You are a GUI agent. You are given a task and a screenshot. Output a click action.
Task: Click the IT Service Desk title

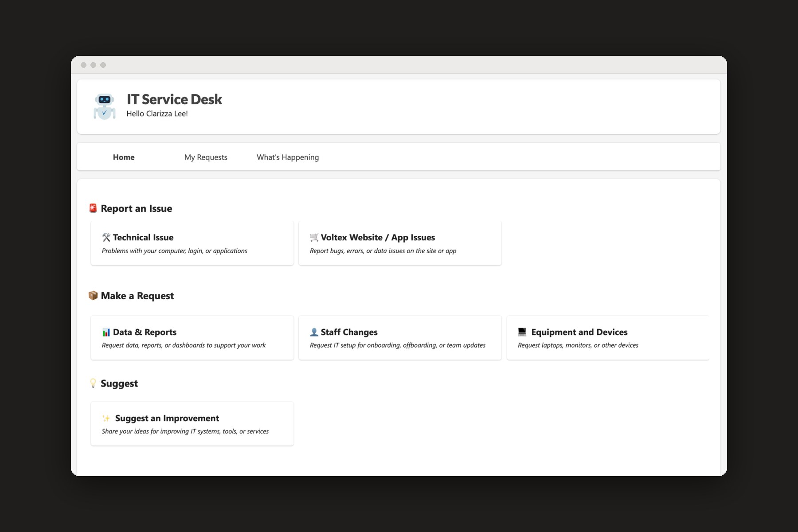(174, 99)
